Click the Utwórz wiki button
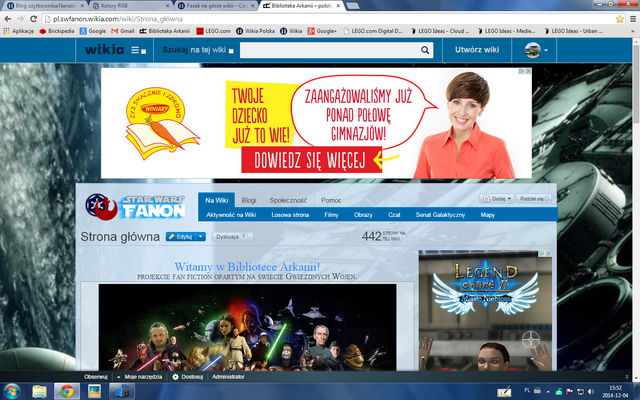The width and height of the screenshot is (640, 400). pyautogui.click(x=477, y=50)
